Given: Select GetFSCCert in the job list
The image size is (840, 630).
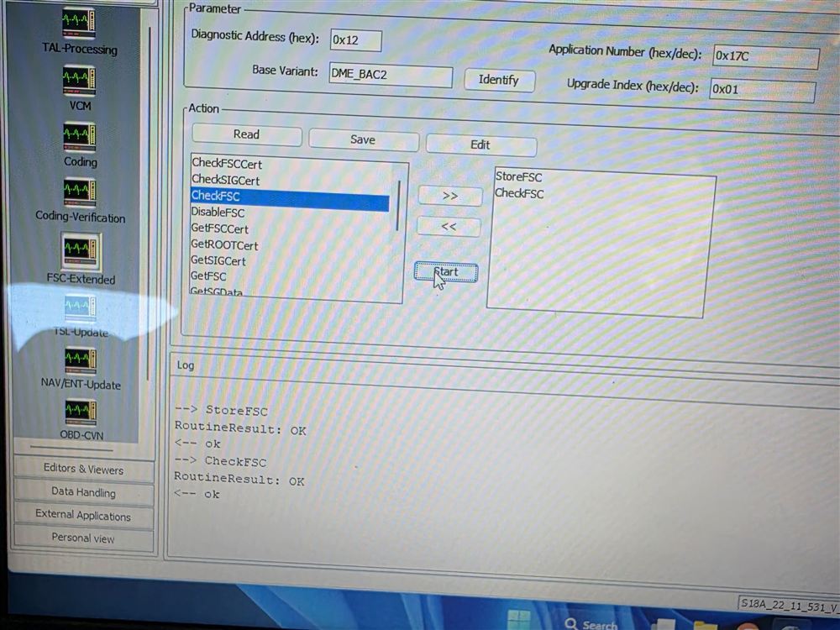Looking at the screenshot, I should [219, 228].
